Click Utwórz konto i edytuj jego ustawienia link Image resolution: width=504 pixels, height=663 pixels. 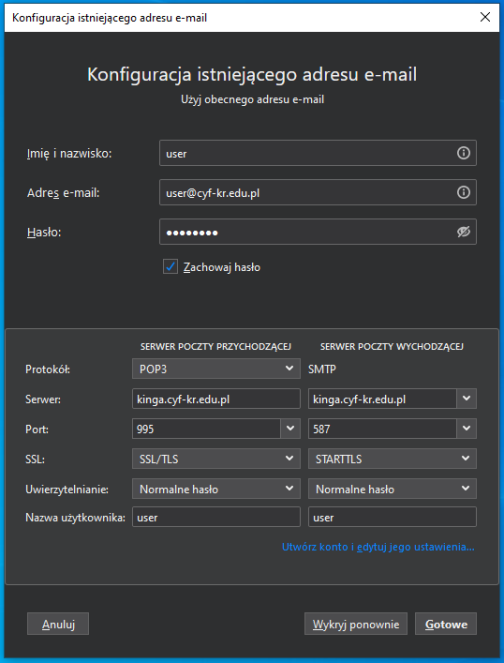[378, 547]
